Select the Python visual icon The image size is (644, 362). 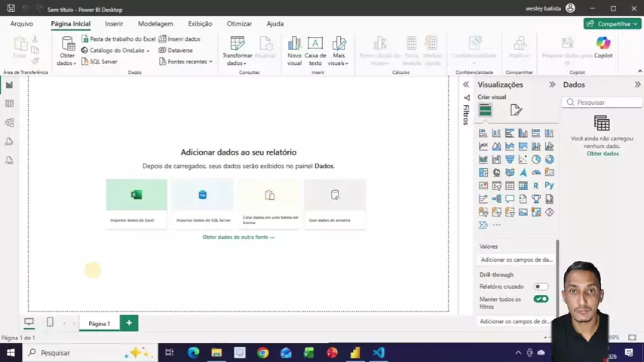pyautogui.click(x=549, y=186)
